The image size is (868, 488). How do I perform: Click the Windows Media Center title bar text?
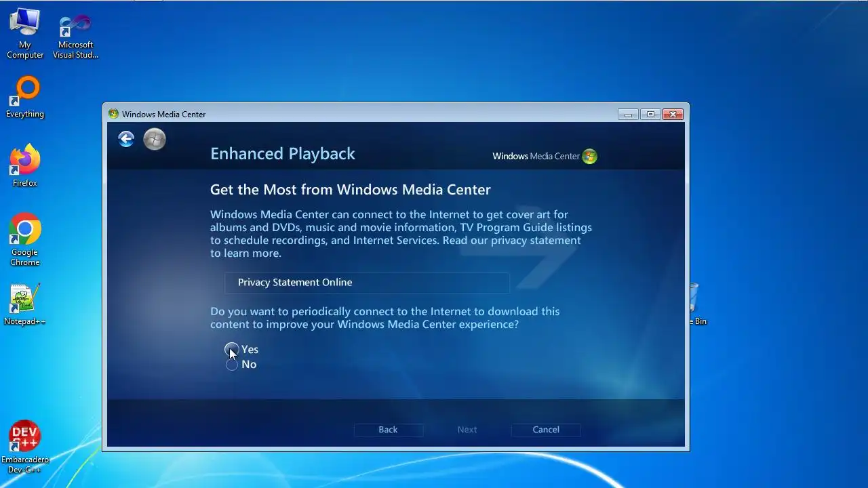click(x=164, y=115)
